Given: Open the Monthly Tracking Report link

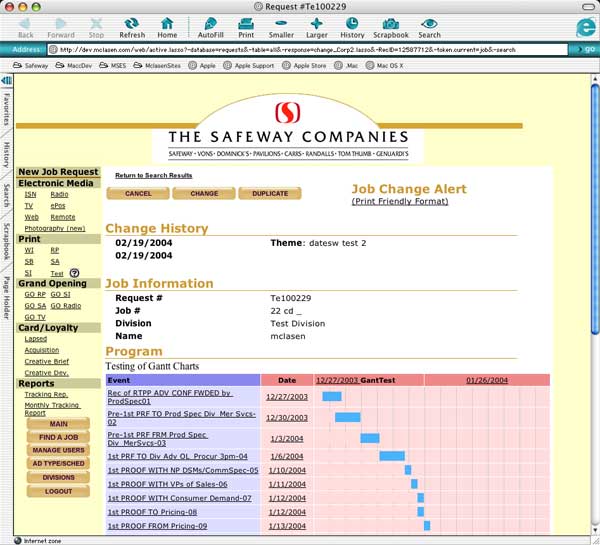Looking at the screenshot, I should coord(52,409).
